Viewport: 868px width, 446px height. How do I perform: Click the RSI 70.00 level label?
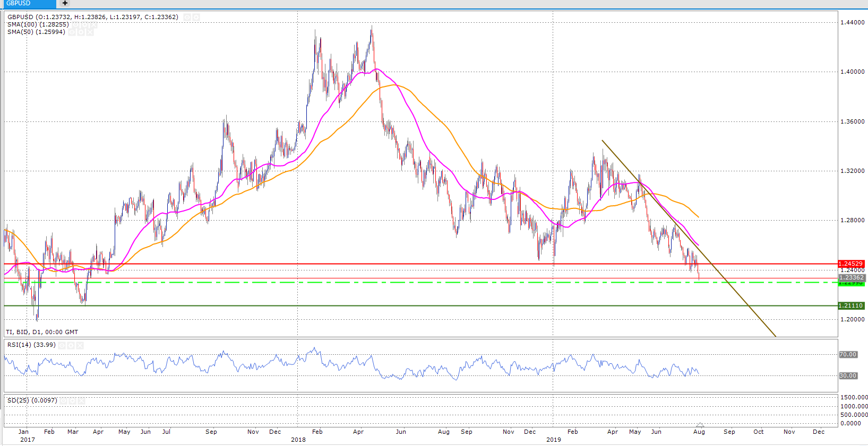pos(848,354)
